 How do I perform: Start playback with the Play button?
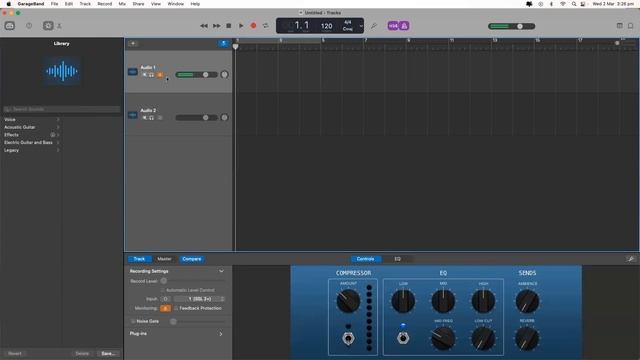pos(241,26)
